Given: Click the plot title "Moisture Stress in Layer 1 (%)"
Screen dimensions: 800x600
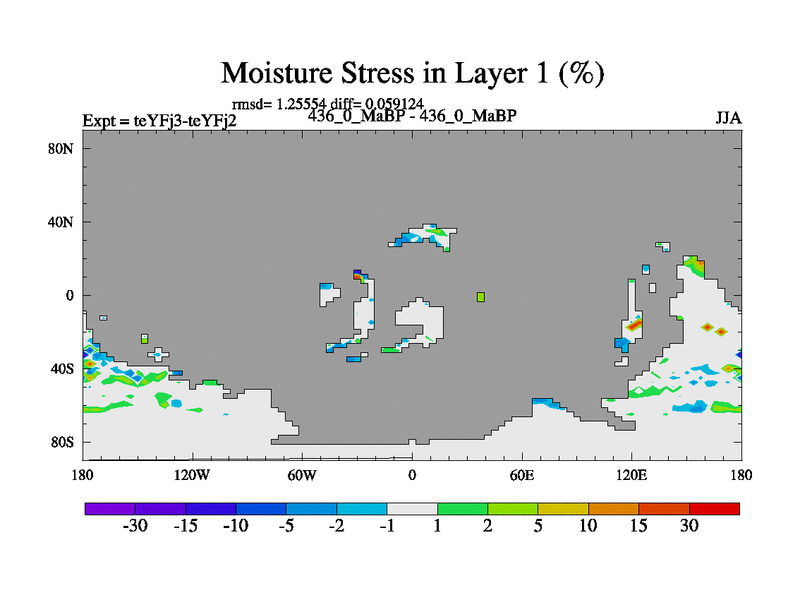Looking at the screenshot, I should point(412,74).
